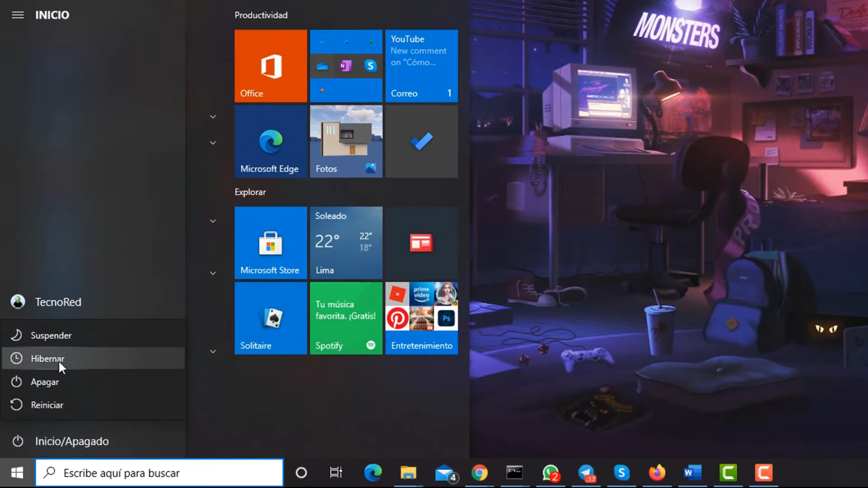Open the Solitaire tile

click(x=271, y=319)
